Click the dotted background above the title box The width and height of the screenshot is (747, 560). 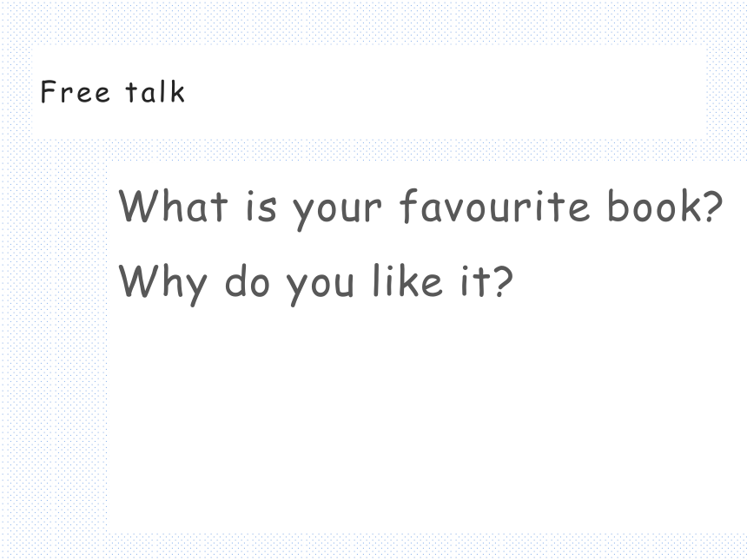(x=373, y=23)
